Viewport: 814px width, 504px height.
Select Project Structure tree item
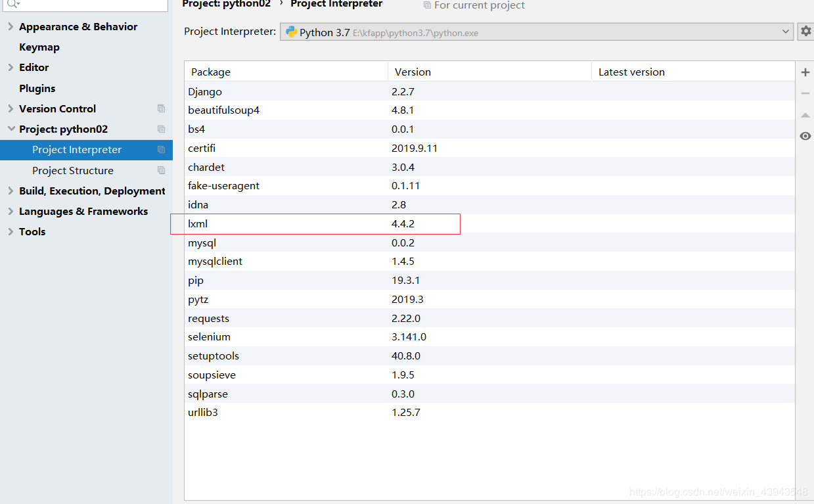click(x=73, y=170)
